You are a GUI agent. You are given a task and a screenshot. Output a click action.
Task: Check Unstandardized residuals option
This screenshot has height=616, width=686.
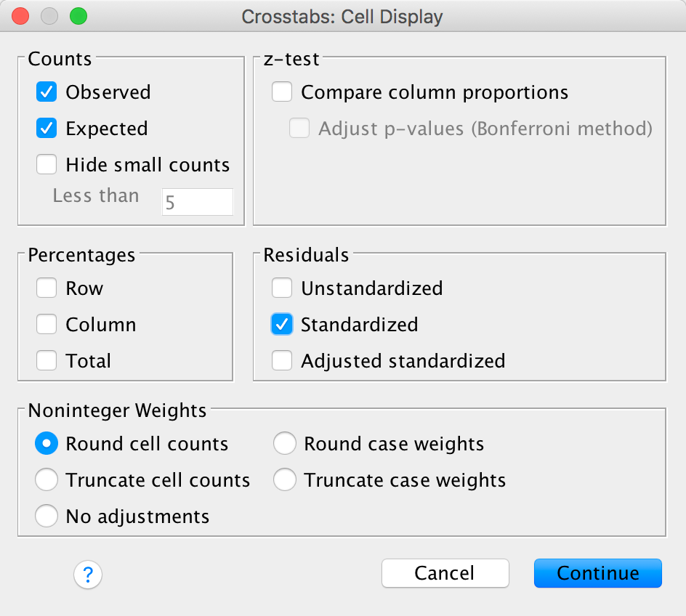(282, 288)
